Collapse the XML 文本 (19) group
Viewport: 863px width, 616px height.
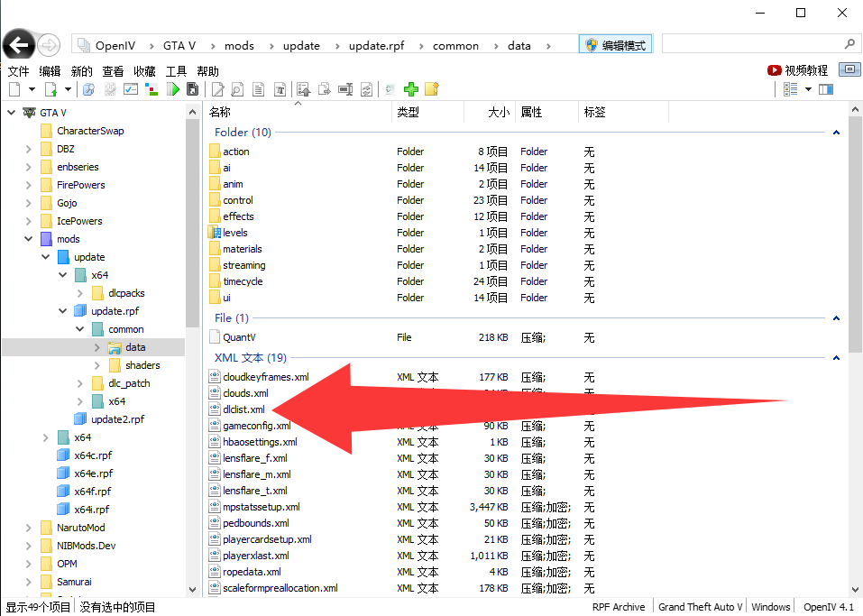click(x=836, y=358)
